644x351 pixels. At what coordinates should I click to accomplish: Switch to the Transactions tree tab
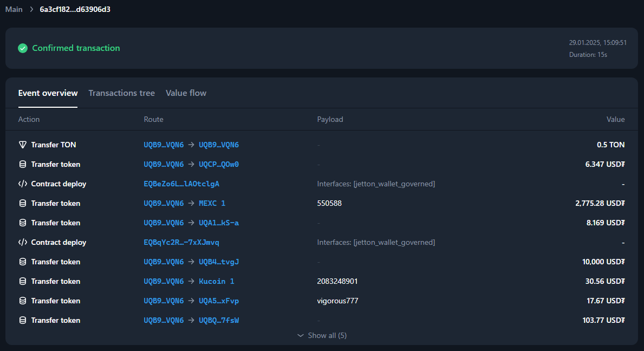pyautogui.click(x=121, y=93)
